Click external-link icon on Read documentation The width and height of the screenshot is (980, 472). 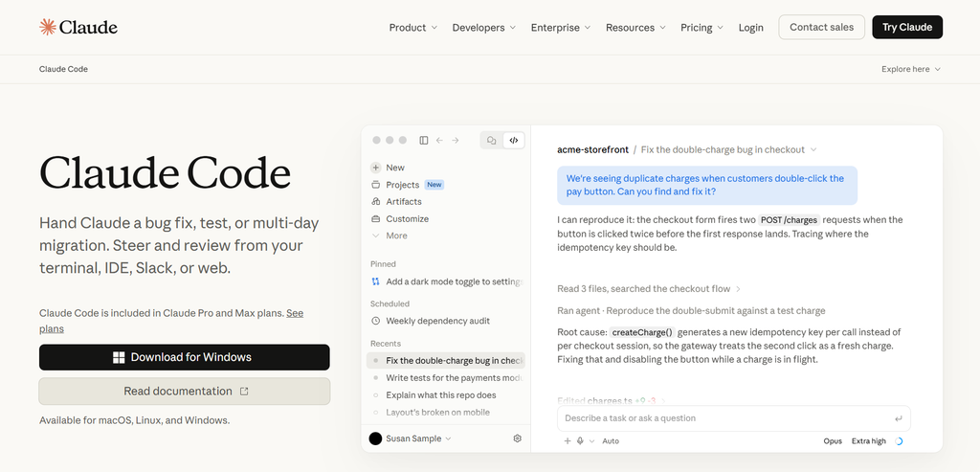(x=244, y=392)
